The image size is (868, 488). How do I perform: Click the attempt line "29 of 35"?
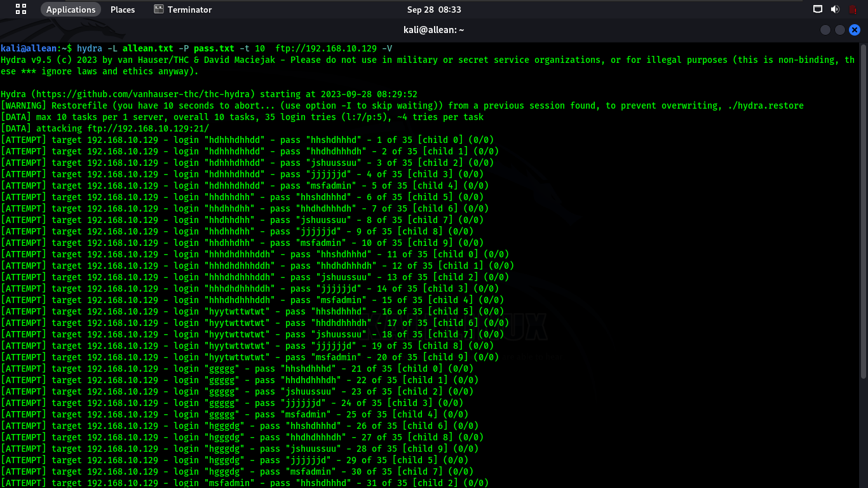(x=234, y=460)
